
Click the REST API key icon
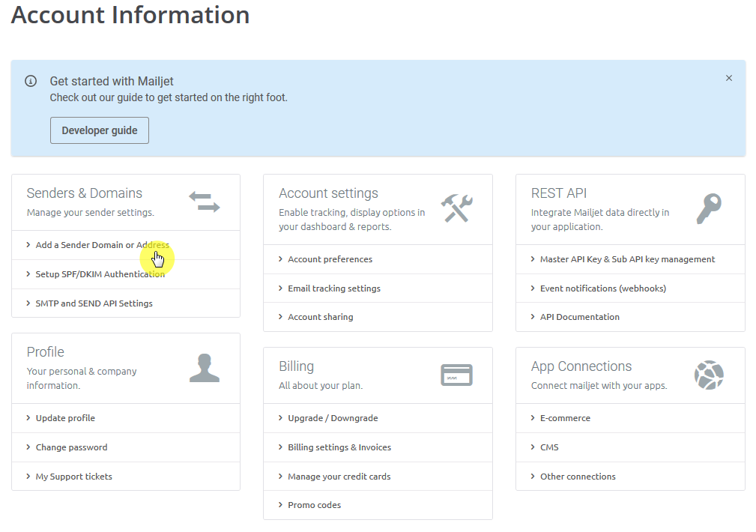point(708,208)
